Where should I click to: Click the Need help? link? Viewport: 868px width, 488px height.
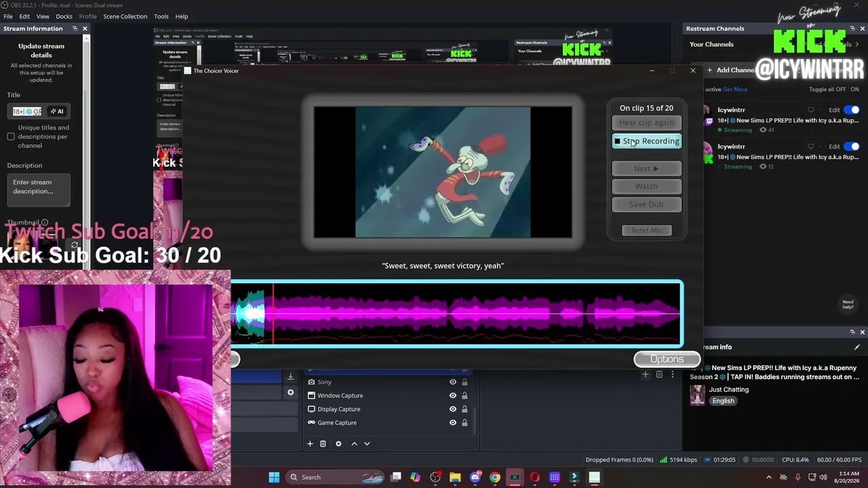click(x=848, y=304)
